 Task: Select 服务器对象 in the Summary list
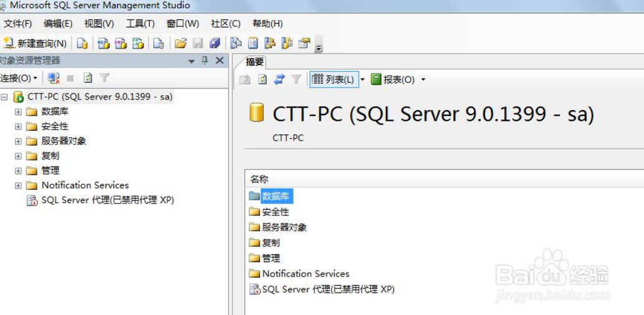[x=284, y=227]
